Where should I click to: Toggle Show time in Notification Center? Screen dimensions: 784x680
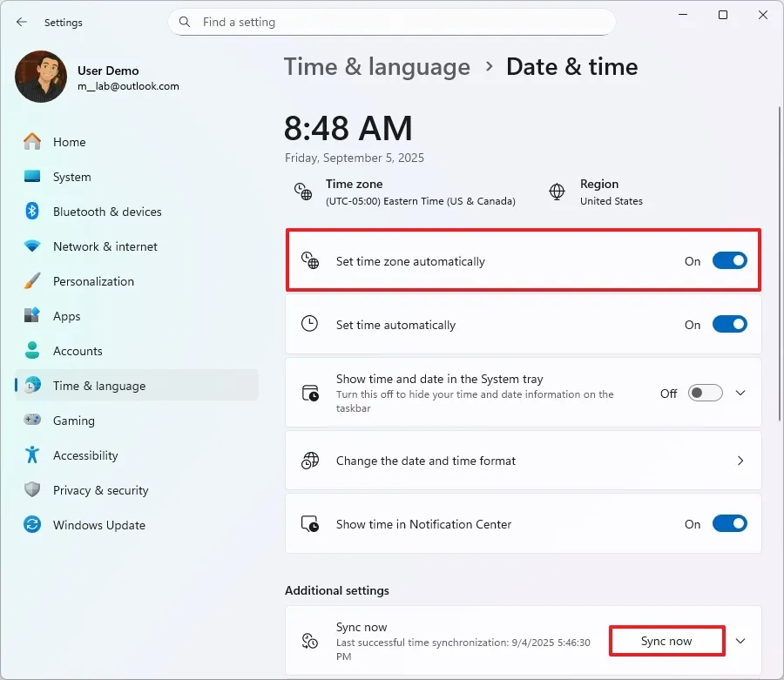(x=729, y=524)
